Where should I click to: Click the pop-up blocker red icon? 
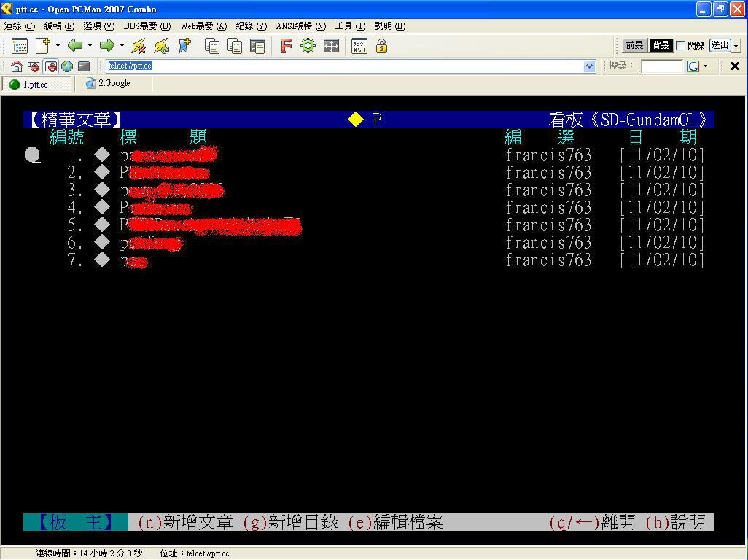(34, 66)
